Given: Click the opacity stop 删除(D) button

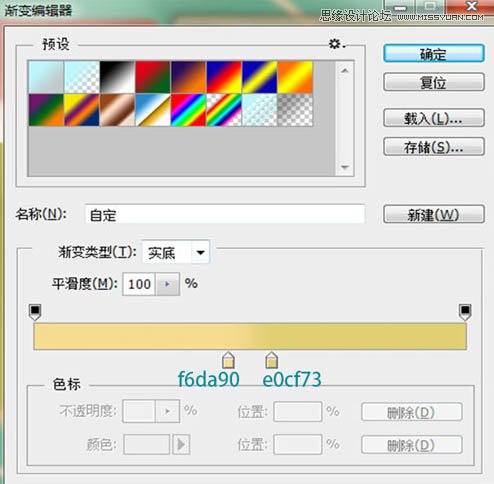Looking at the screenshot, I should point(411,412).
